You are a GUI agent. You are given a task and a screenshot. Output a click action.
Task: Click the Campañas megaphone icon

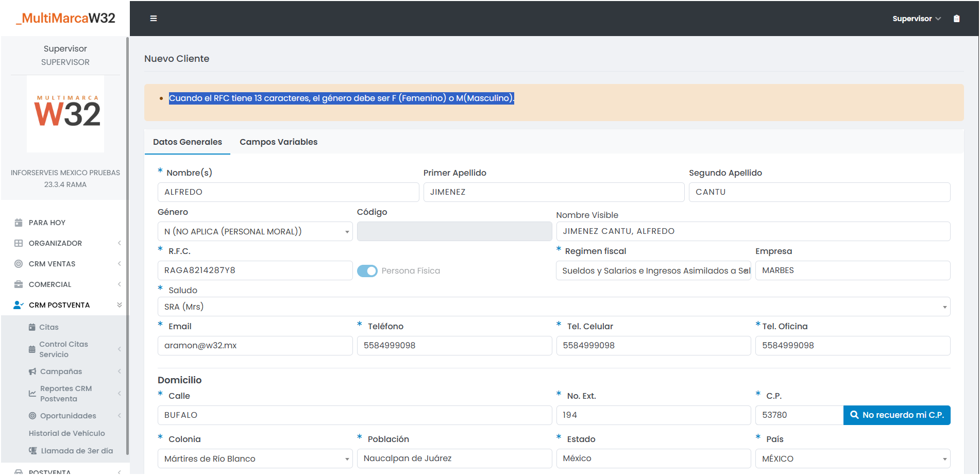click(x=32, y=371)
